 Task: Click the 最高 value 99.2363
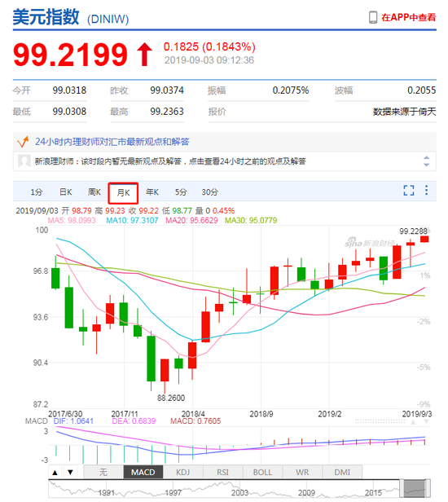click(x=167, y=112)
